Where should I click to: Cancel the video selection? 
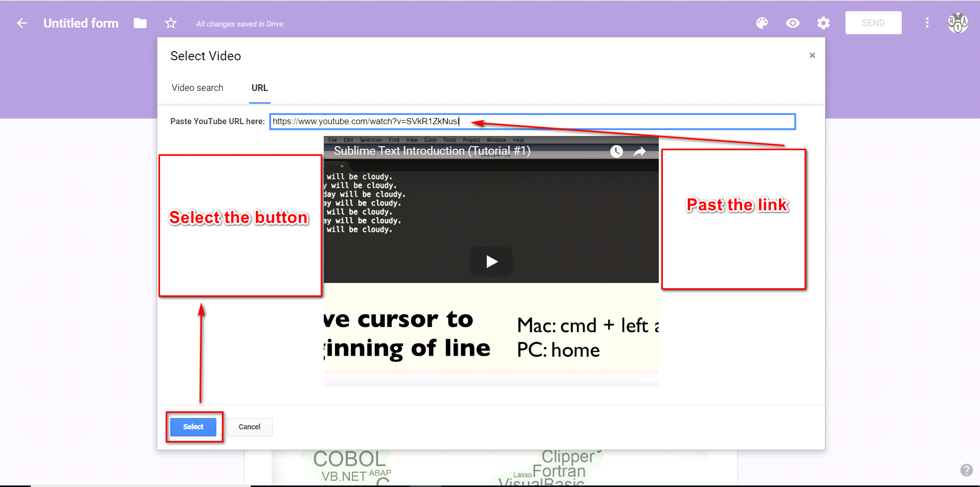pyautogui.click(x=250, y=427)
